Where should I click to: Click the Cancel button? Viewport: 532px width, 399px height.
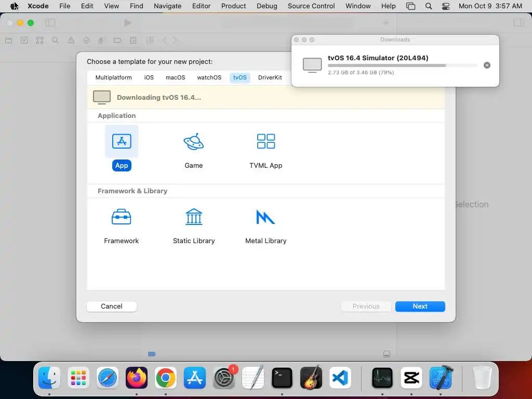(x=112, y=307)
